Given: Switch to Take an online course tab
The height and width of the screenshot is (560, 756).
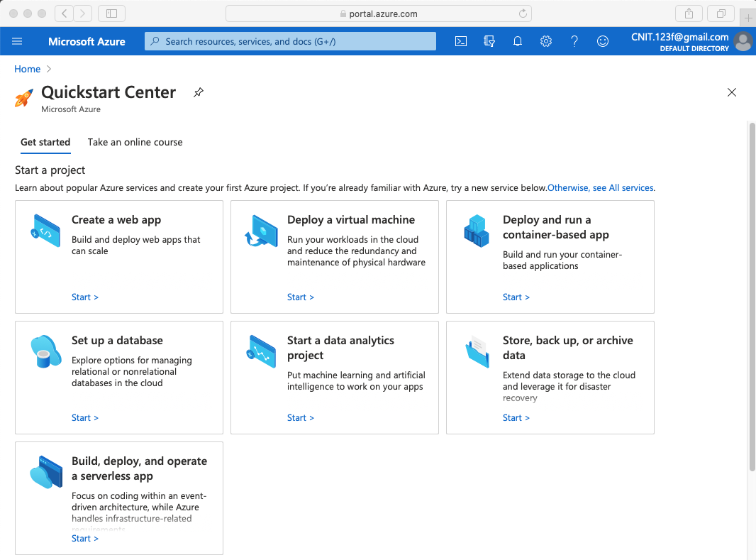Looking at the screenshot, I should point(135,142).
